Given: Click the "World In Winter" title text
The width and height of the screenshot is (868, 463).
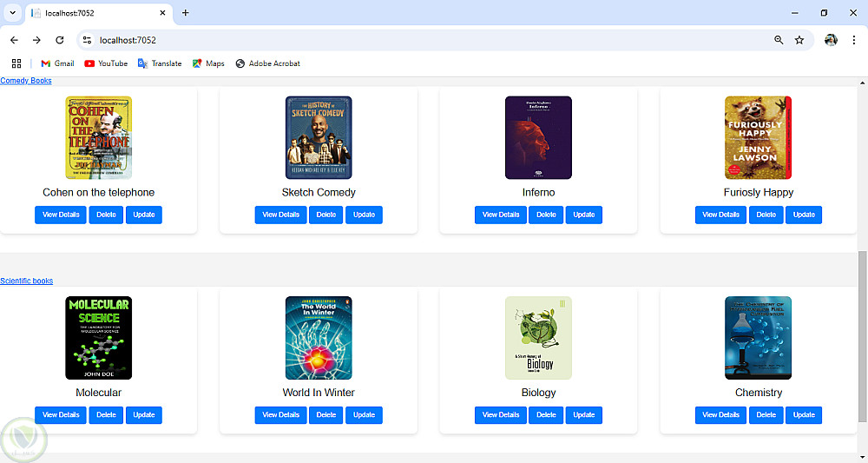Looking at the screenshot, I should pyautogui.click(x=319, y=392).
